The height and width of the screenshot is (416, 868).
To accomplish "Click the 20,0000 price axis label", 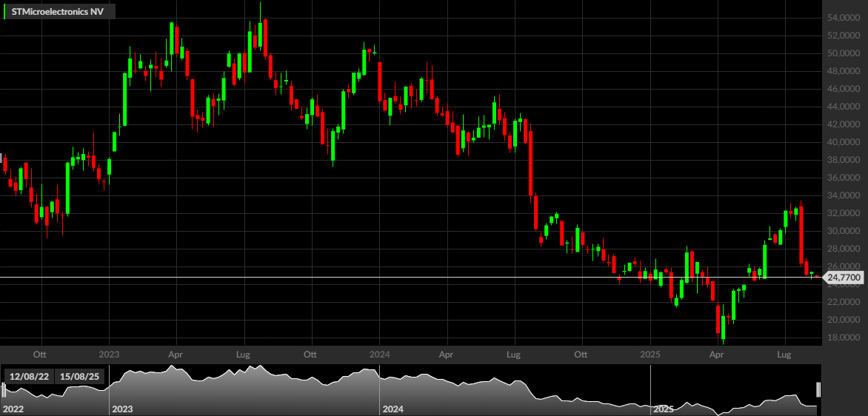I will (x=844, y=321).
